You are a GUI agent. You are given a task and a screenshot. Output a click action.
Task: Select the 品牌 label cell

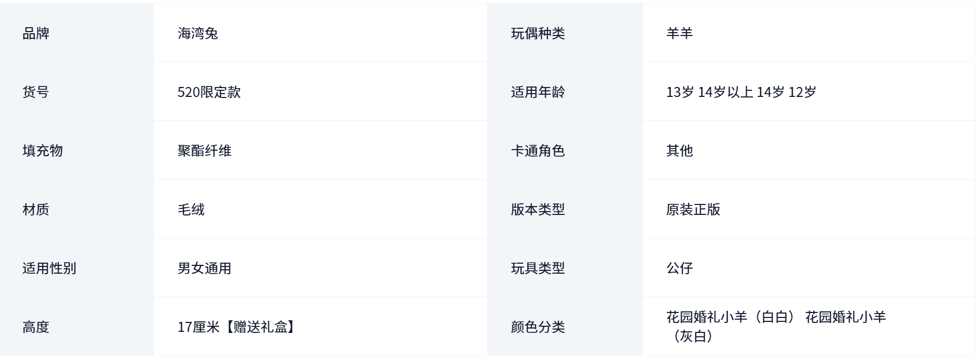(77, 33)
